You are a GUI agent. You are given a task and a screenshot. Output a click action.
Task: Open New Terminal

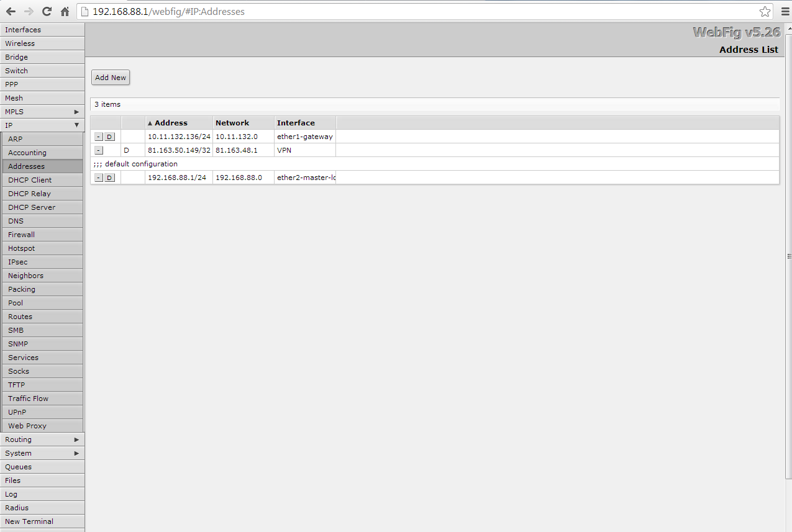(42, 521)
